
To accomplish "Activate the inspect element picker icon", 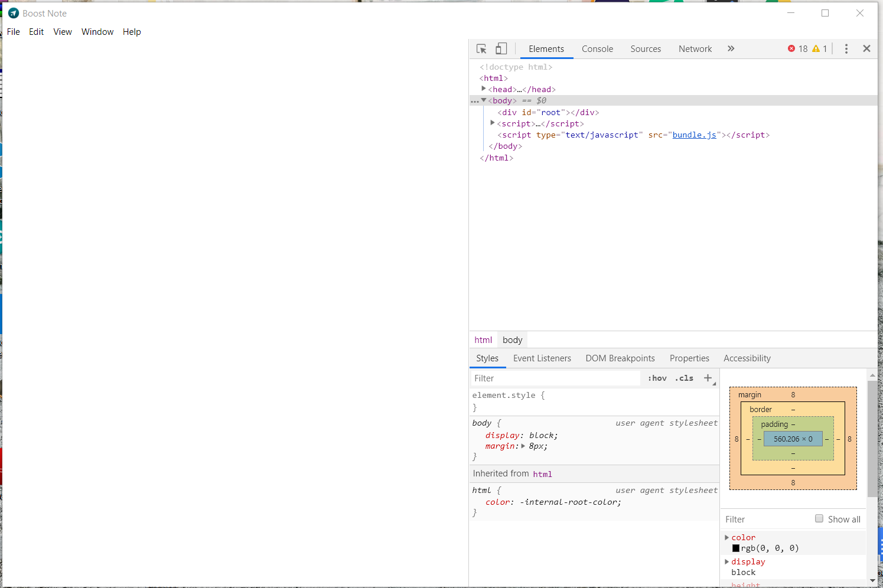I will 481,49.
